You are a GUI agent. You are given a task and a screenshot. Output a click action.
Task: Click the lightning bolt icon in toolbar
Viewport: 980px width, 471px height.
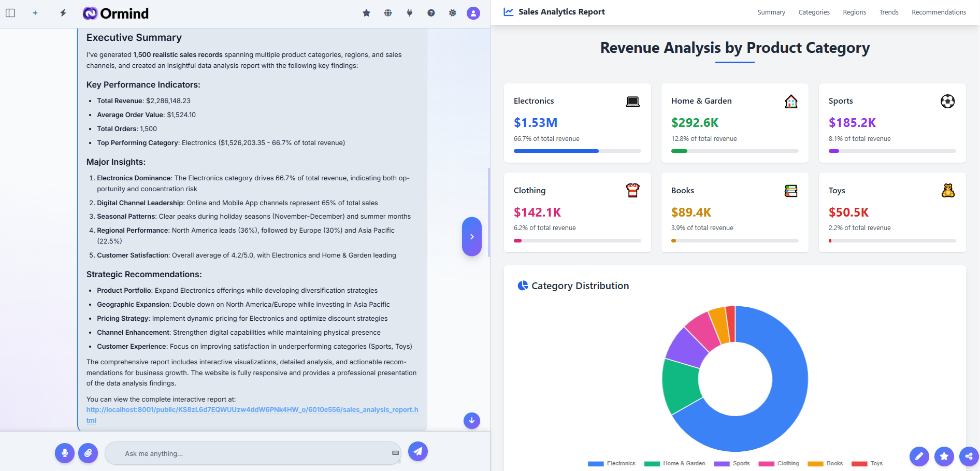63,12
